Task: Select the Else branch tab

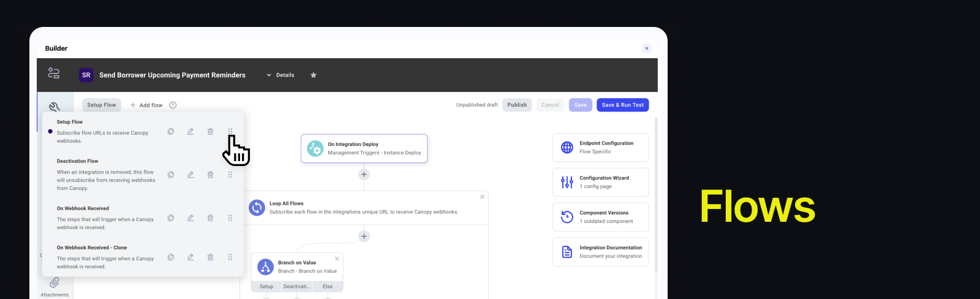Action: pyautogui.click(x=328, y=286)
